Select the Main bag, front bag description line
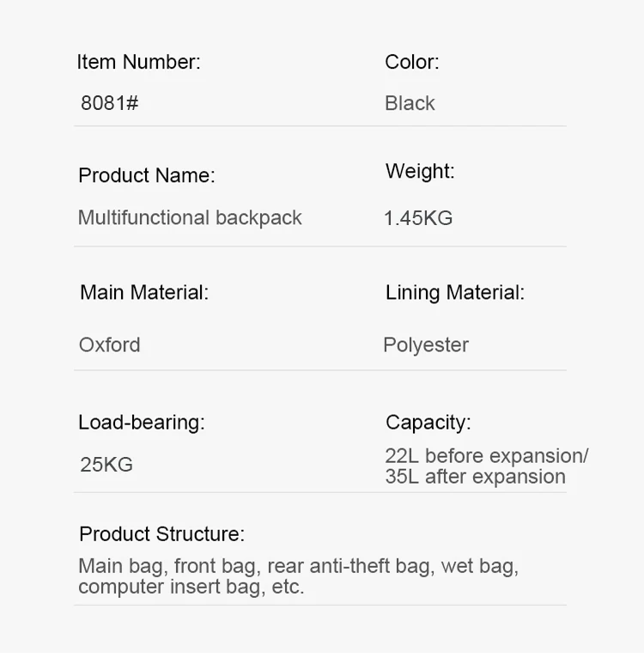 298,566
